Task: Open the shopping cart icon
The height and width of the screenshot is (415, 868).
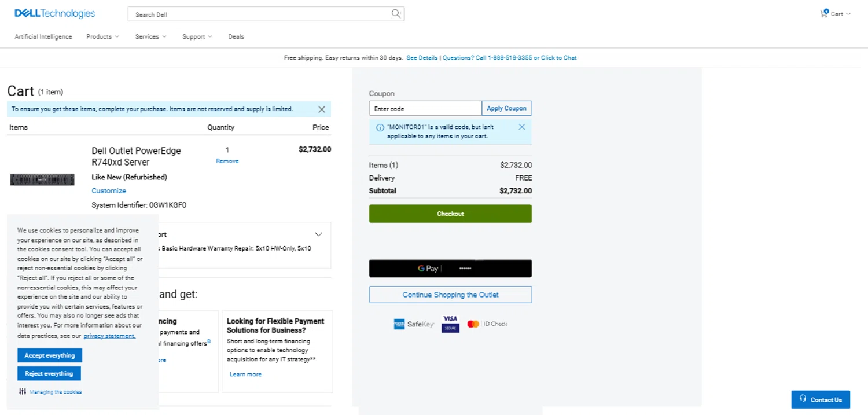Action: coord(824,13)
